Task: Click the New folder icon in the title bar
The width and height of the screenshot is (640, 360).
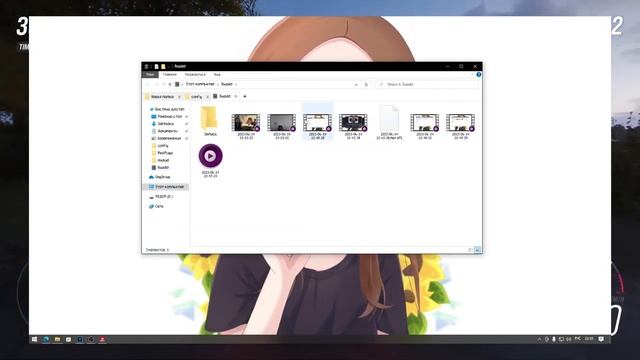Action: coord(163,67)
